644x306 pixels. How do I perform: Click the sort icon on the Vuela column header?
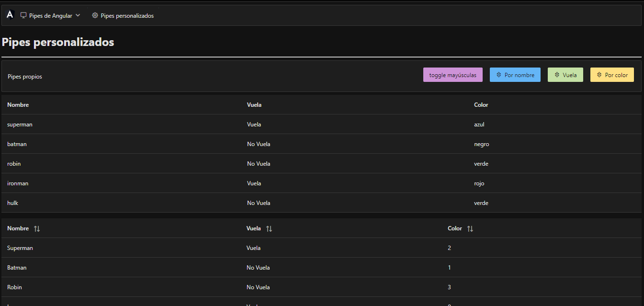(269, 228)
